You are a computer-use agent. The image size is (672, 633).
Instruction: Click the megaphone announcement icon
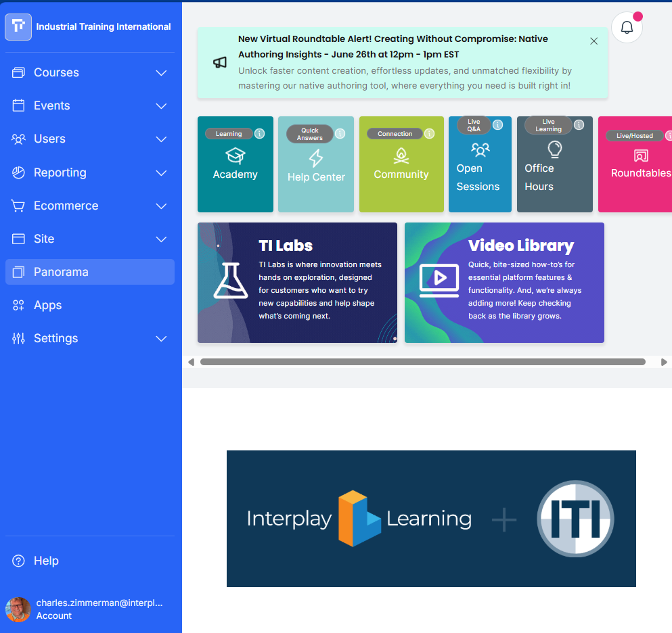pos(220,62)
